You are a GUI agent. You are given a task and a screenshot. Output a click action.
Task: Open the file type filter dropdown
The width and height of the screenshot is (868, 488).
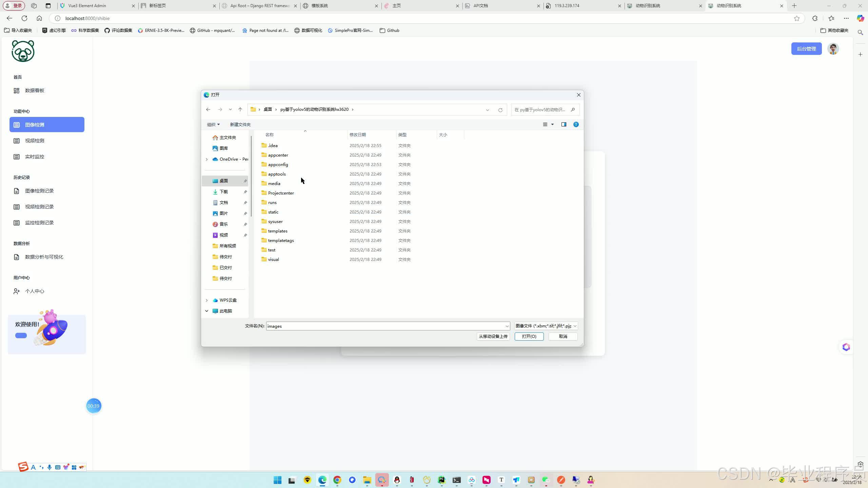click(x=546, y=326)
